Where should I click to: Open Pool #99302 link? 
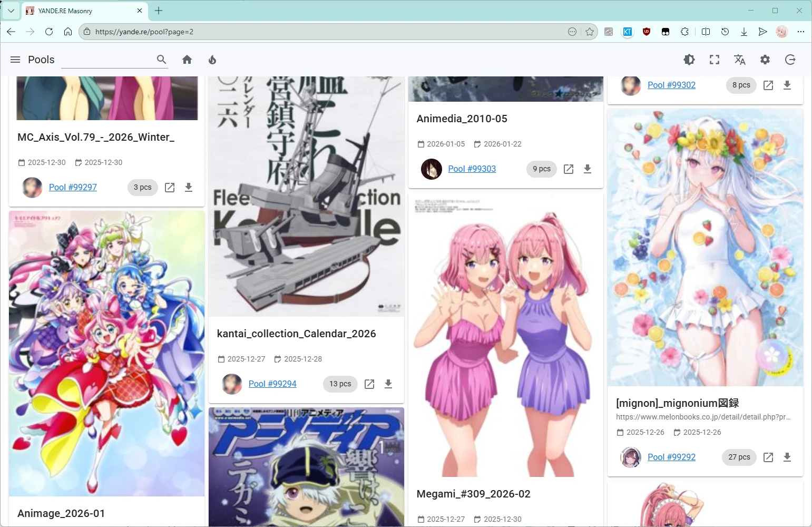[x=671, y=85]
